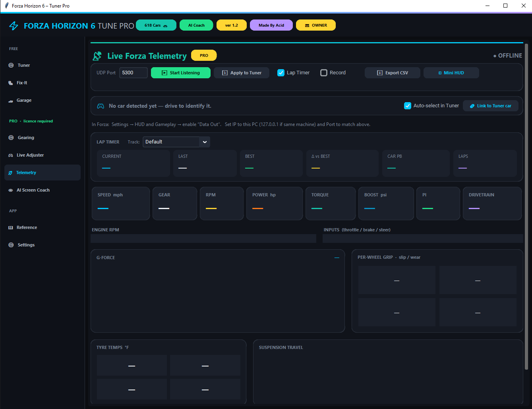This screenshot has height=409, width=532.
Task: Open the Settings page
Action: coord(43,245)
